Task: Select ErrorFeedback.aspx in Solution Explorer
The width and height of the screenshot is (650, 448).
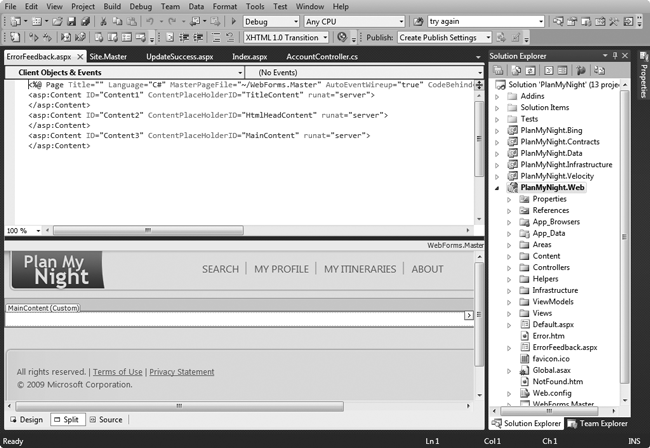Action: point(565,347)
